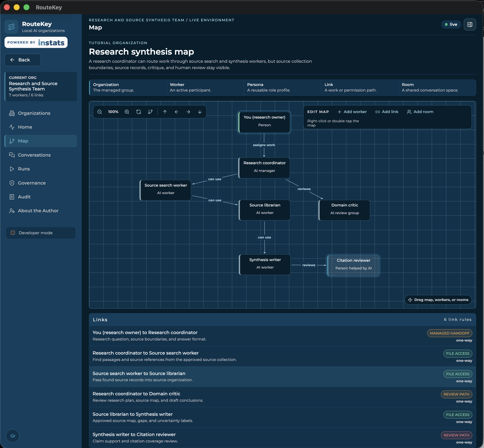Open the current org card for Research and Source Synthesis Team
Image resolution: width=484 pixels, height=448 pixels.
coord(41,87)
